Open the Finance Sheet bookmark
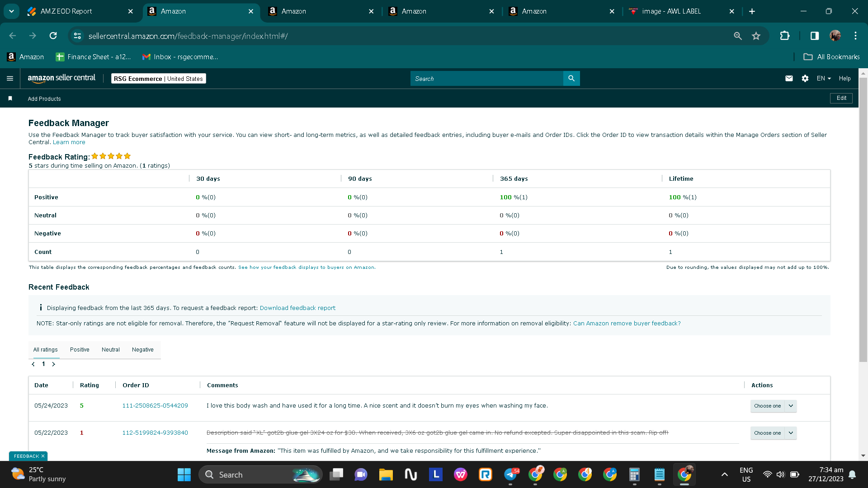 click(93, 57)
